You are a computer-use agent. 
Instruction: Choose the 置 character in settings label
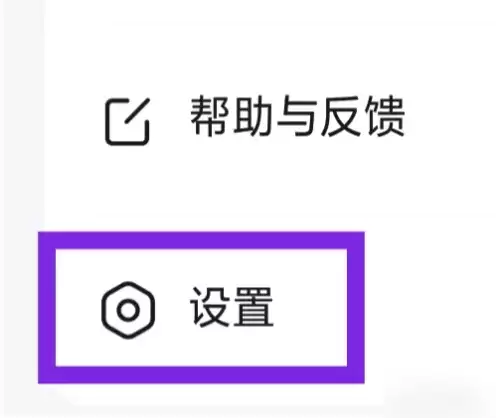tap(253, 307)
